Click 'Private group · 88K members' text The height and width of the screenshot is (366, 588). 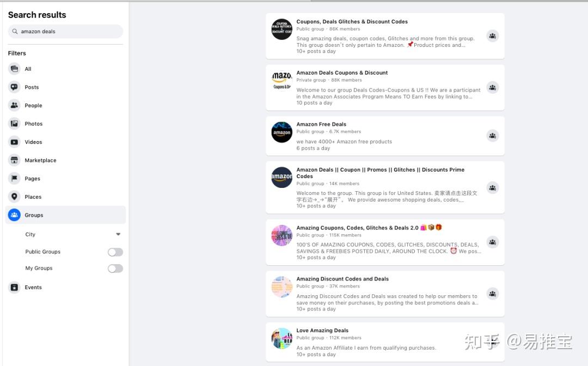coord(329,80)
